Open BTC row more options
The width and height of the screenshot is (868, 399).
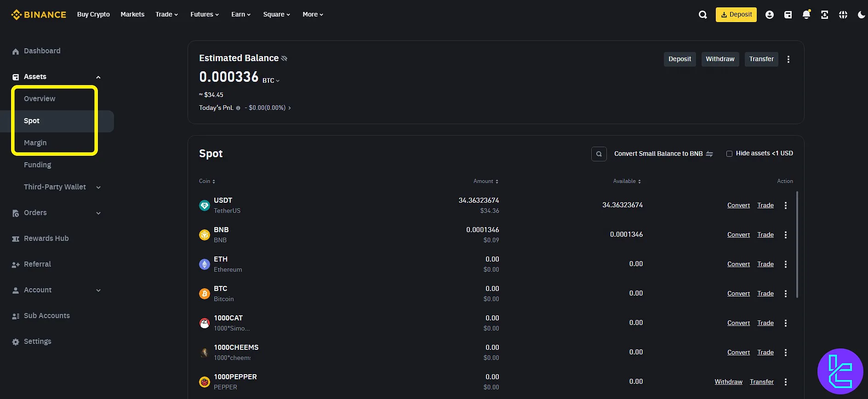[785, 294]
